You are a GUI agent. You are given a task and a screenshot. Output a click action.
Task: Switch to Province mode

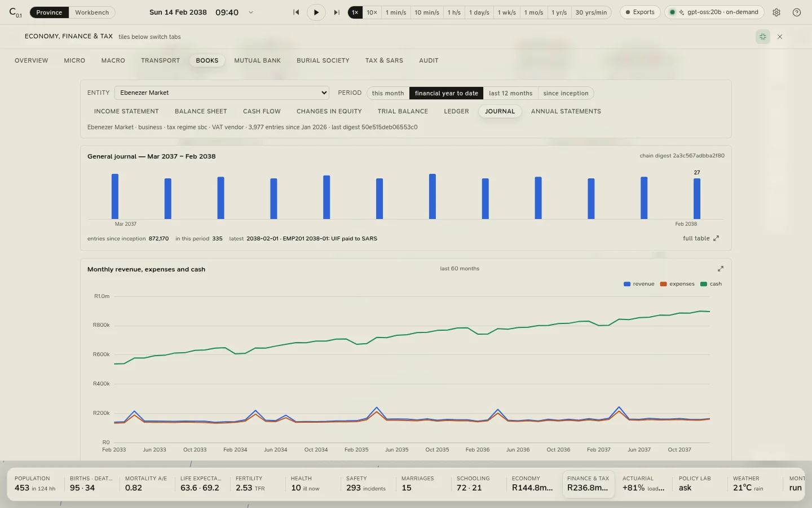[49, 12]
